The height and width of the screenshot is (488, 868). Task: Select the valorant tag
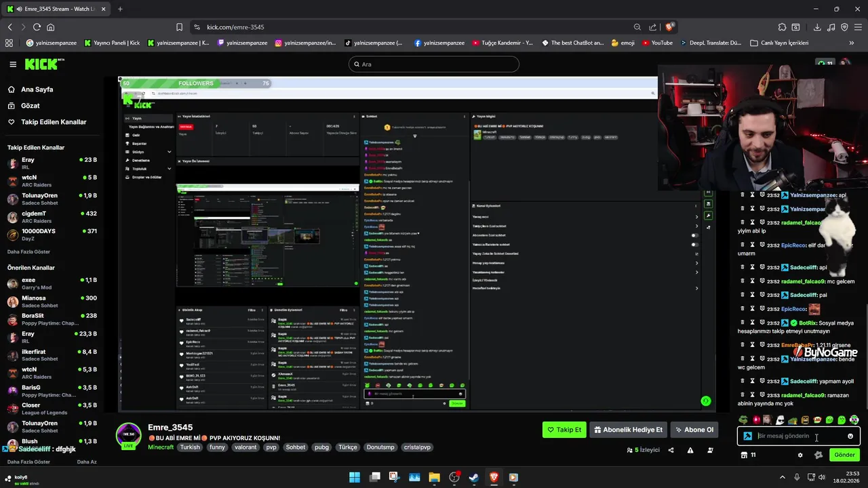[x=245, y=447]
